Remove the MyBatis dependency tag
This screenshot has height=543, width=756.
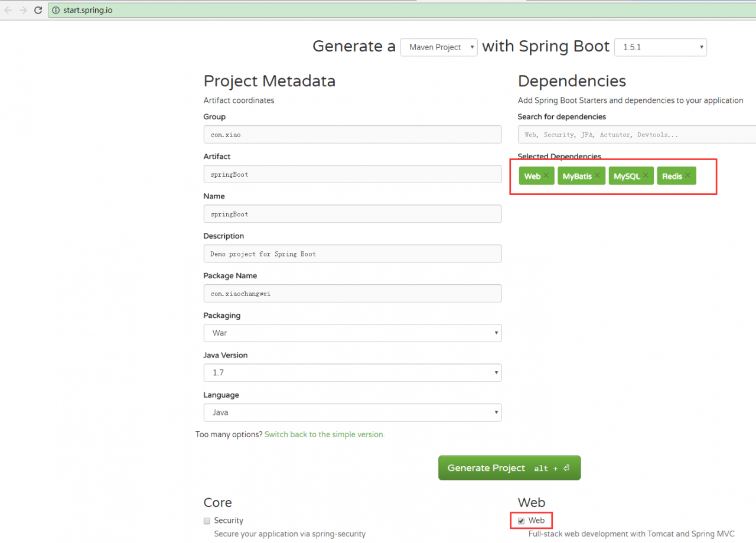597,175
